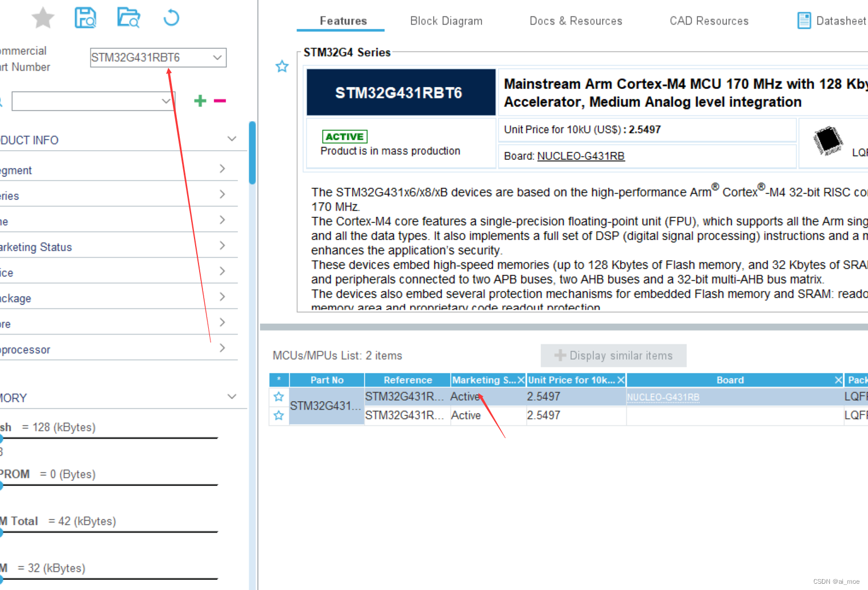
Task: Open the Block Diagram tab
Action: click(446, 21)
